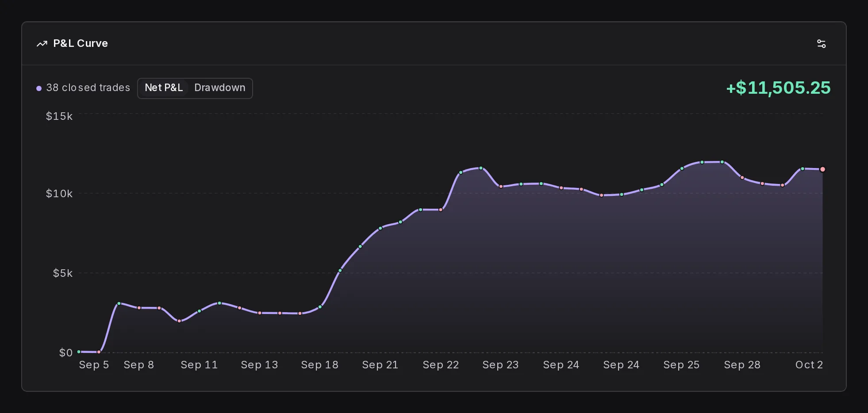The image size is (868, 413).
Task: Click the Sep 22 date label
Action: [x=441, y=365]
